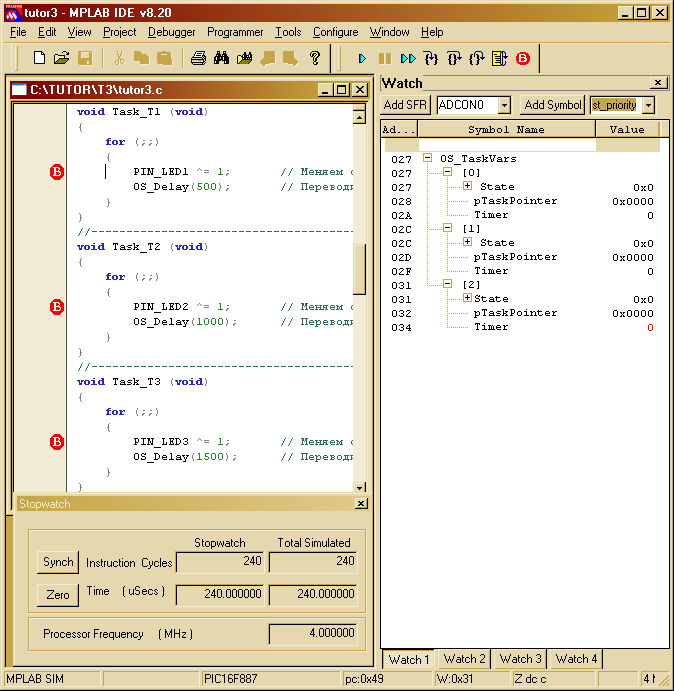674x691 pixels.
Task: Create a new file with toolbar icon
Action: point(39,58)
